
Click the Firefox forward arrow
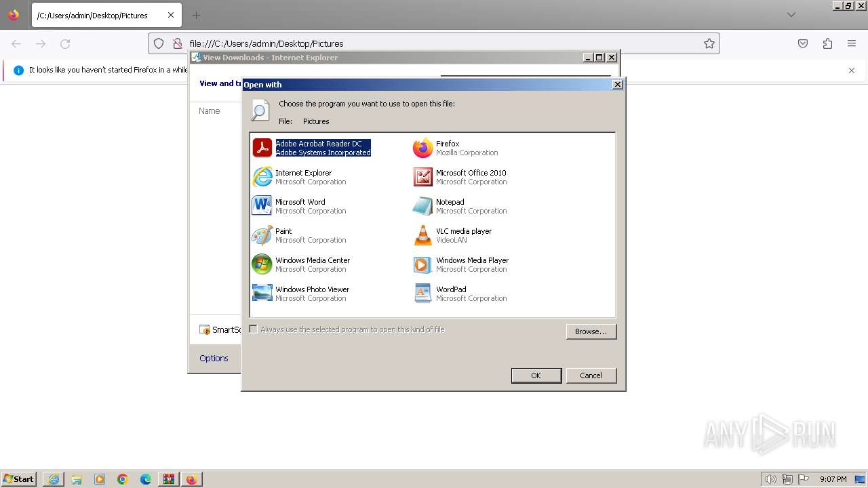pyautogui.click(x=41, y=43)
